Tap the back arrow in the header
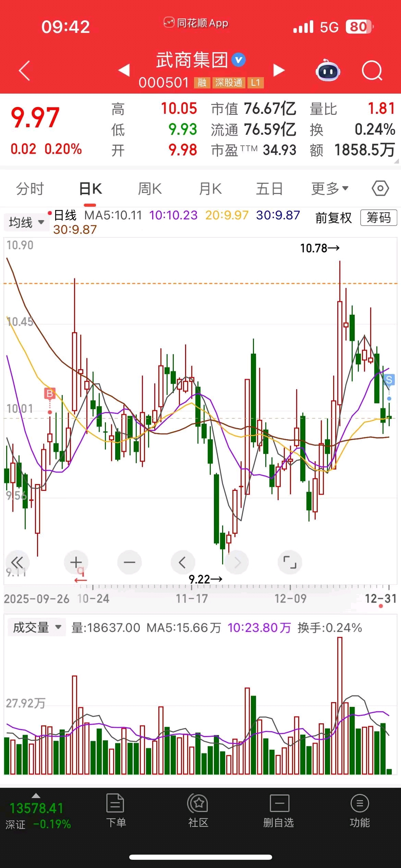Viewport: 401px width, 868px height. pyautogui.click(x=25, y=71)
